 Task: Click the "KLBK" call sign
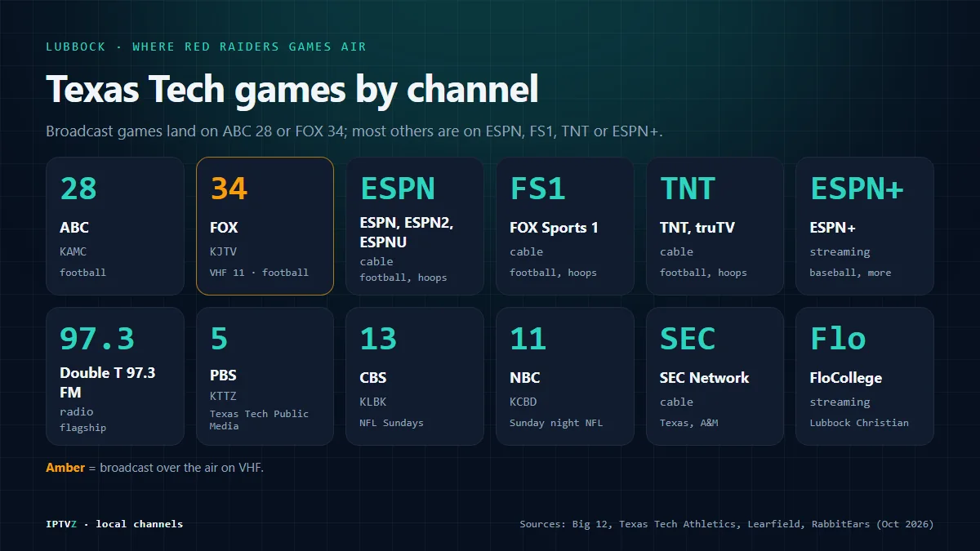(x=374, y=402)
